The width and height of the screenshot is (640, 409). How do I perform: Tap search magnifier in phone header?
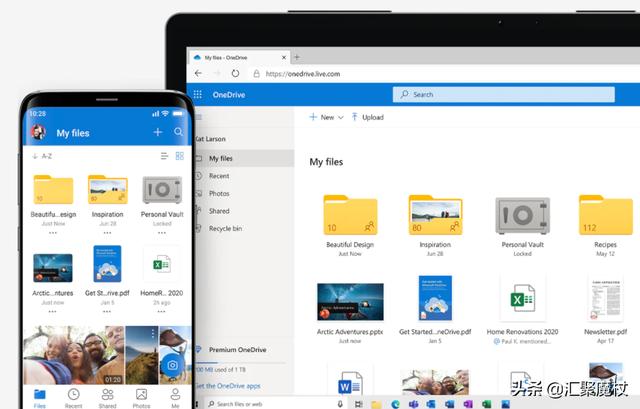(178, 132)
